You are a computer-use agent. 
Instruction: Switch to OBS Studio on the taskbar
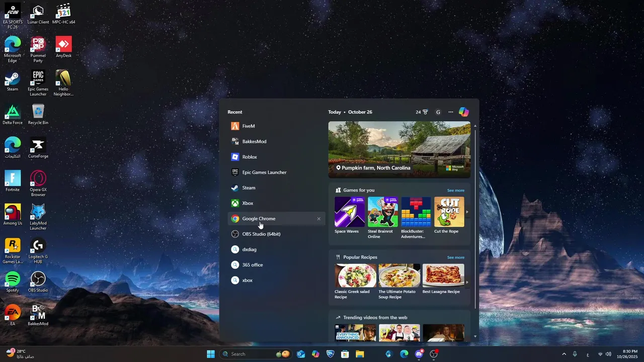click(x=434, y=354)
